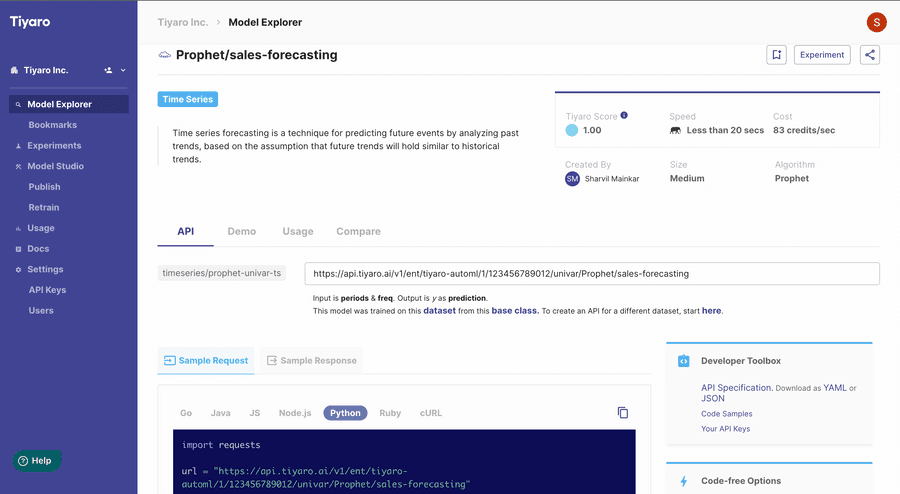900x494 pixels.
Task: Select the Sample Response tab
Action: pyautogui.click(x=312, y=360)
